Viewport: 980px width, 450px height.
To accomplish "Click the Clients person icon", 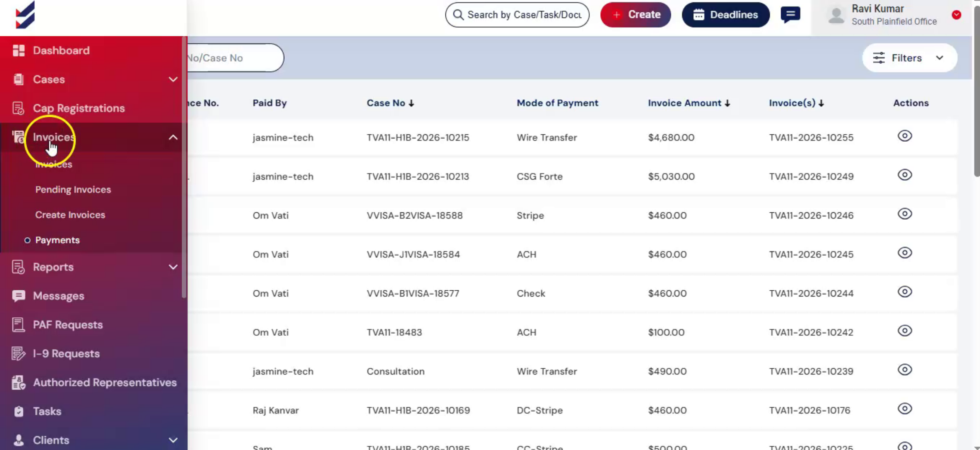I will coord(18,440).
